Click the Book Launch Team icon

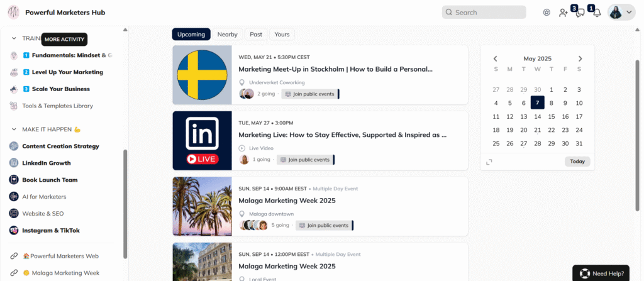click(x=14, y=180)
